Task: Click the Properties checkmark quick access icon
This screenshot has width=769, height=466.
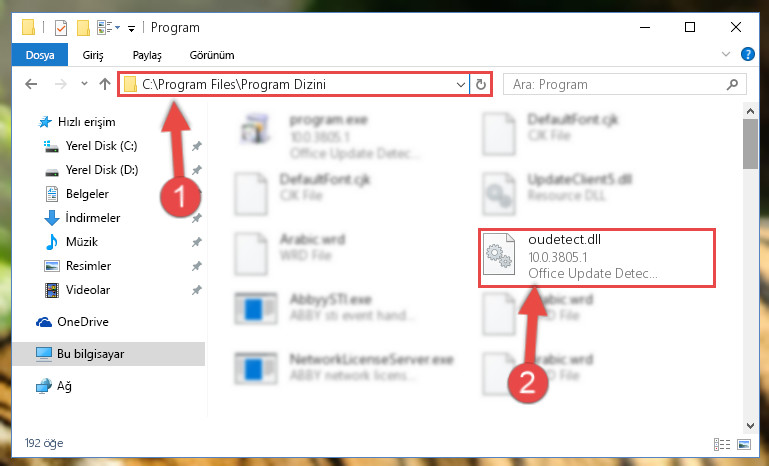Action: (61, 28)
